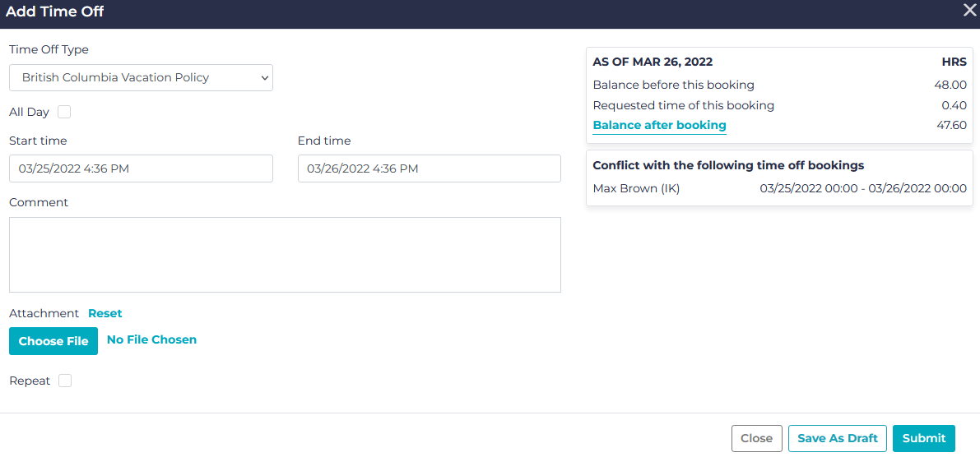This screenshot has width=980, height=457.
Task: Click the AS OF MAR 26, 2022 header
Action: click(653, 62)
